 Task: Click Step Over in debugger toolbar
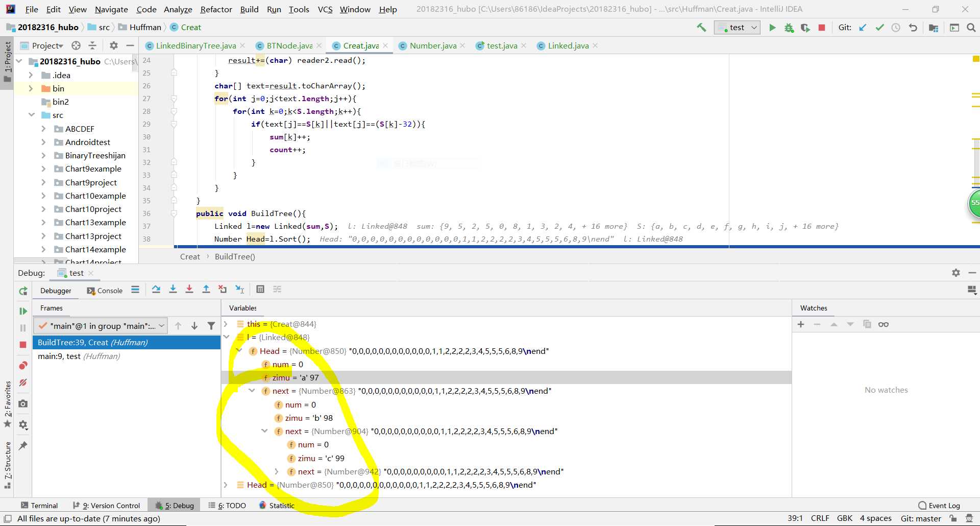pos(156,290)
